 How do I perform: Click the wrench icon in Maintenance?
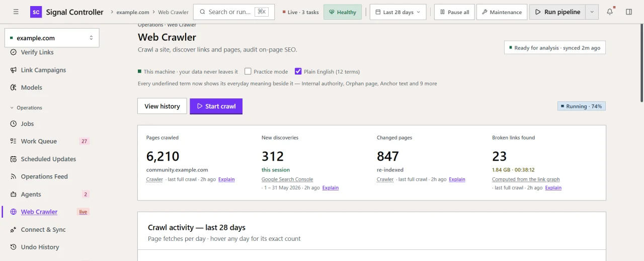point(485,12)
